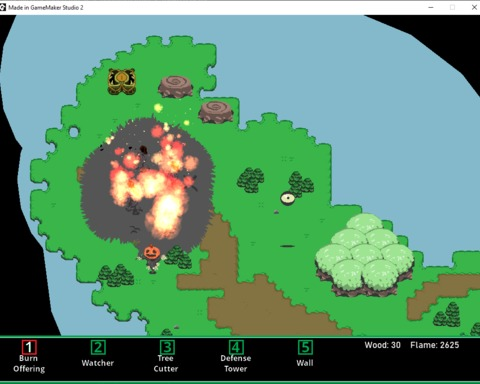Click the Burn Offering label
480x384 pixels.
point(29,364)
